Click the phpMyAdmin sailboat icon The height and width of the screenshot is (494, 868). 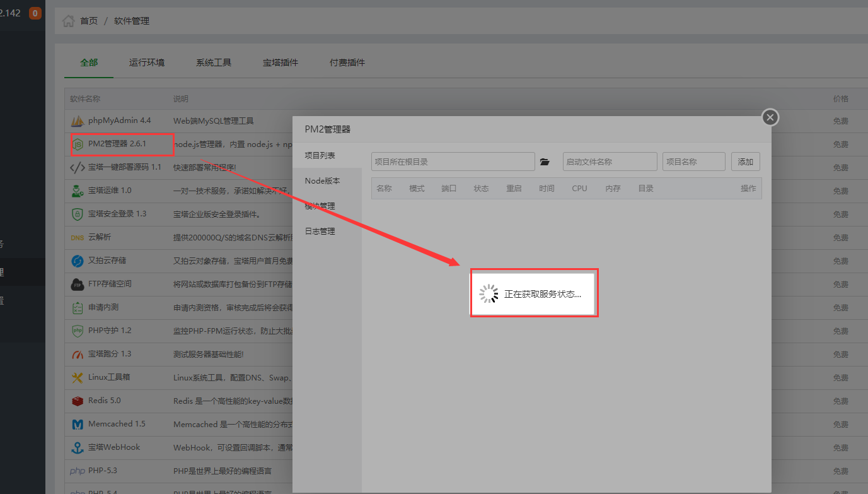click(77, 121)
